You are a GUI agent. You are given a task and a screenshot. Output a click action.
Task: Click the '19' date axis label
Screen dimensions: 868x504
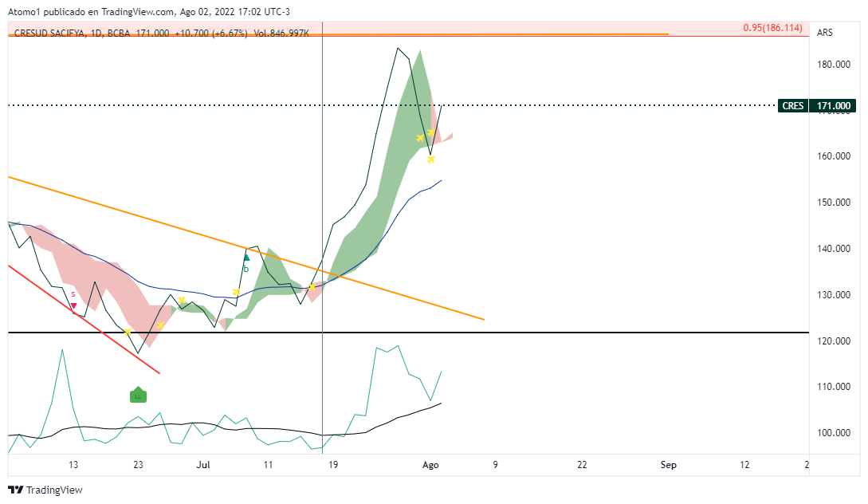click(x=332, y=465)
